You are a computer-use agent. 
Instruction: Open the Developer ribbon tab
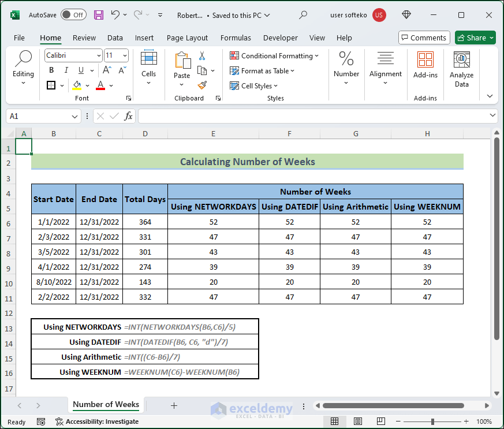[x=281, y=38]
